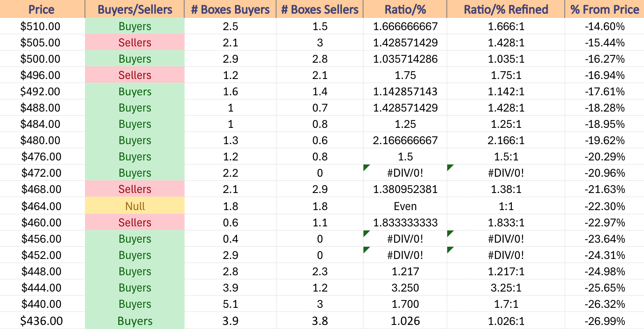
Task: Click the $464.00 price cell
Action: 42,206
